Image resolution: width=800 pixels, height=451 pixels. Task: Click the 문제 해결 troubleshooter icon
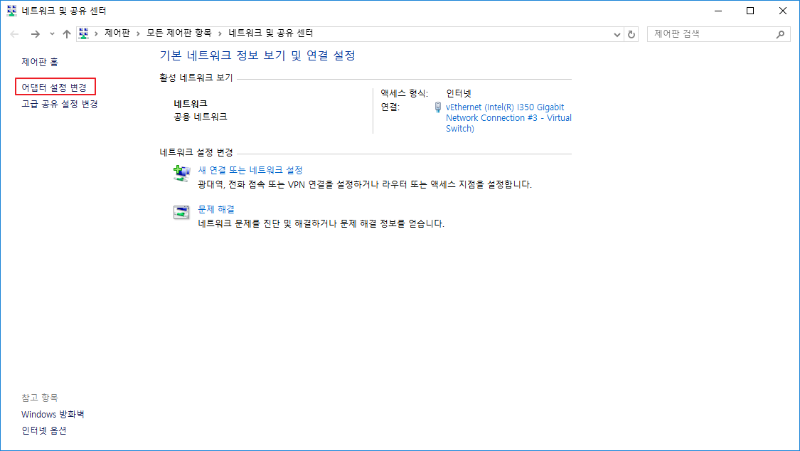point(181,212)
